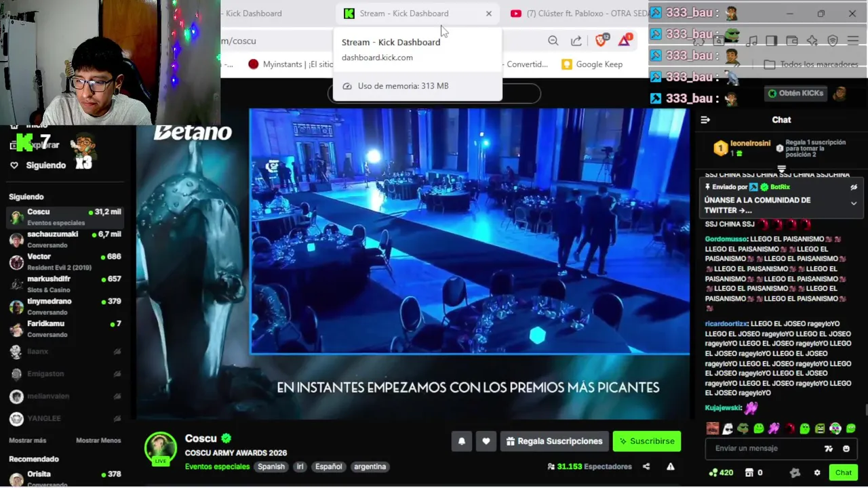Open the browser hamburger menu icon

(853, 41)
